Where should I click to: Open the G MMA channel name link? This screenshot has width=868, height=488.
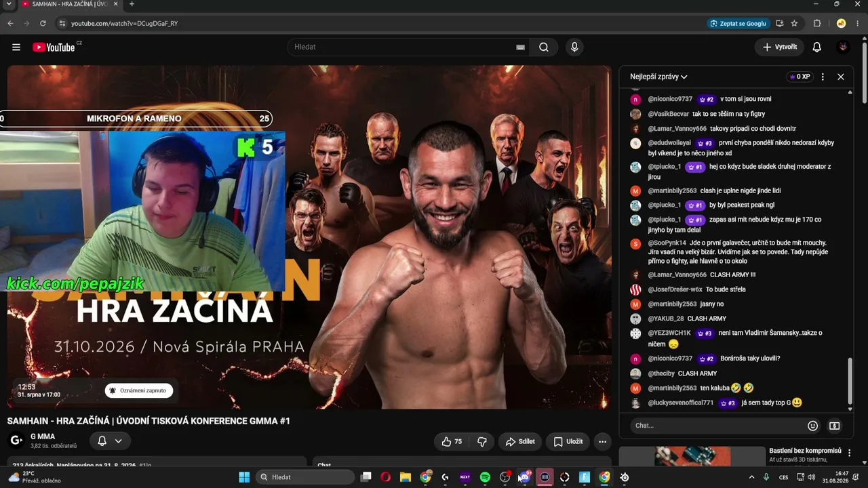click(43, 436)
